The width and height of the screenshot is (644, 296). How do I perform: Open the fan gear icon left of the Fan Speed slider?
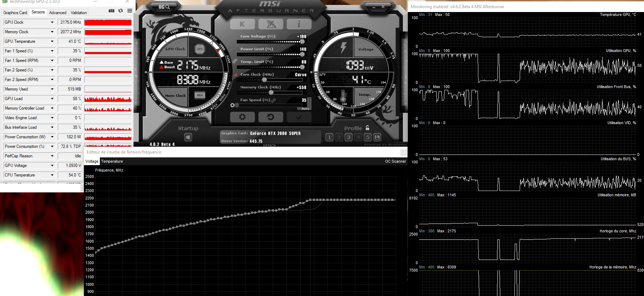232,105
